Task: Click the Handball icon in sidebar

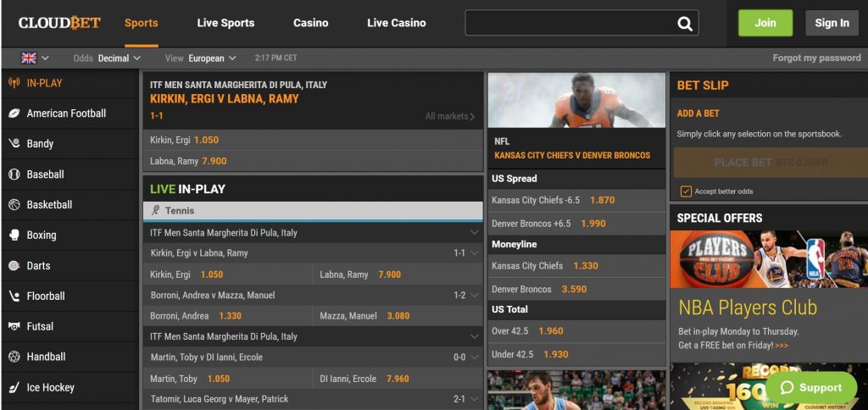Action: coord(14,357)
